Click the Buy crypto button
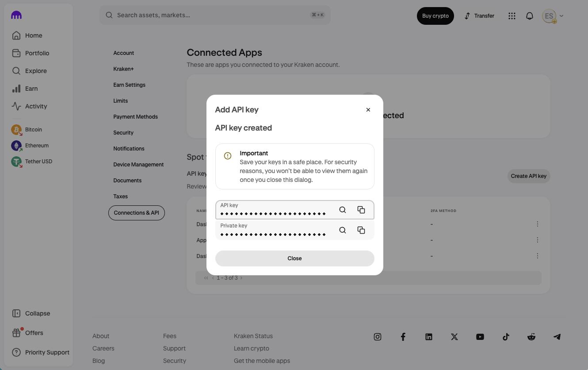Viewport: 588px width, 370px height. pyautogui.click(x=435, y=16)
